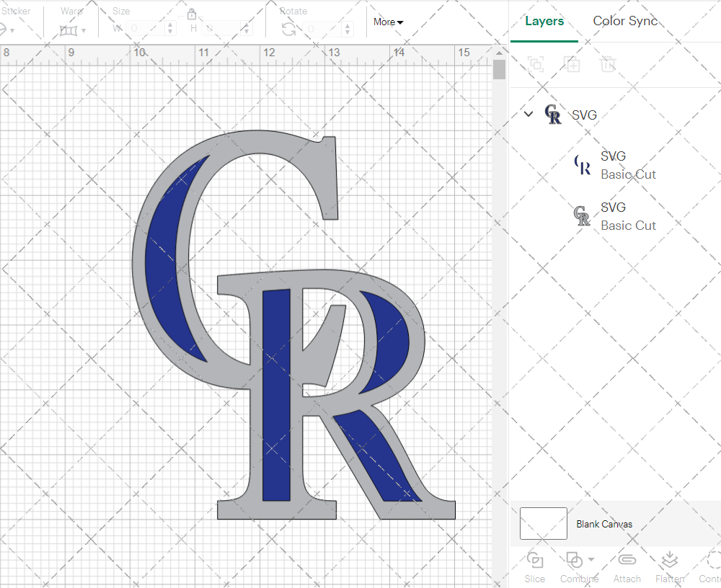Screen dimensions: 721x588
Task: Click the blue CR layer thumbnail
Action: tap(582, 165)
